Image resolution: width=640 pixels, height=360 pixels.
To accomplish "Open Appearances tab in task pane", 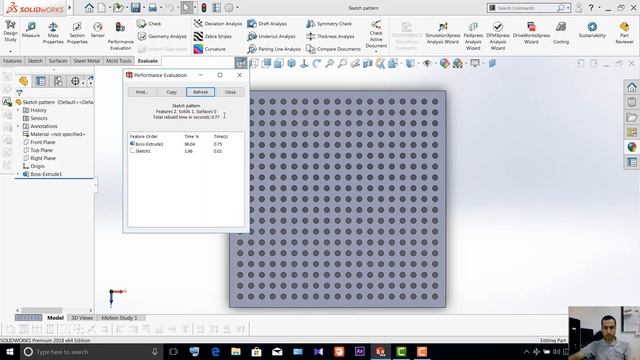I will click(x=632, y=147).
